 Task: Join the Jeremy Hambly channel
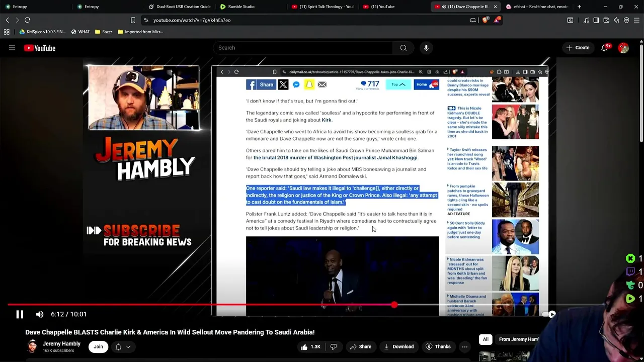pos(98,346)
